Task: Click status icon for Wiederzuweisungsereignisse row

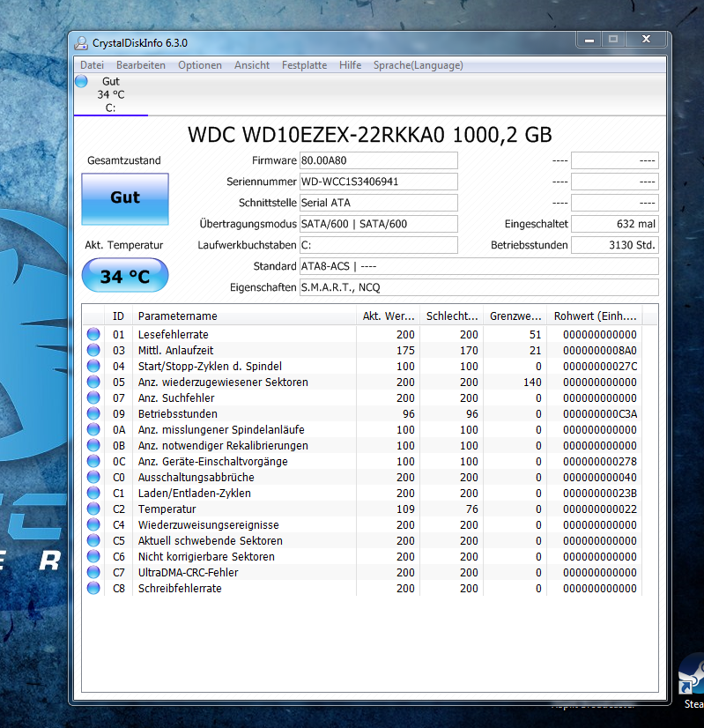Action: click(93, 524)
